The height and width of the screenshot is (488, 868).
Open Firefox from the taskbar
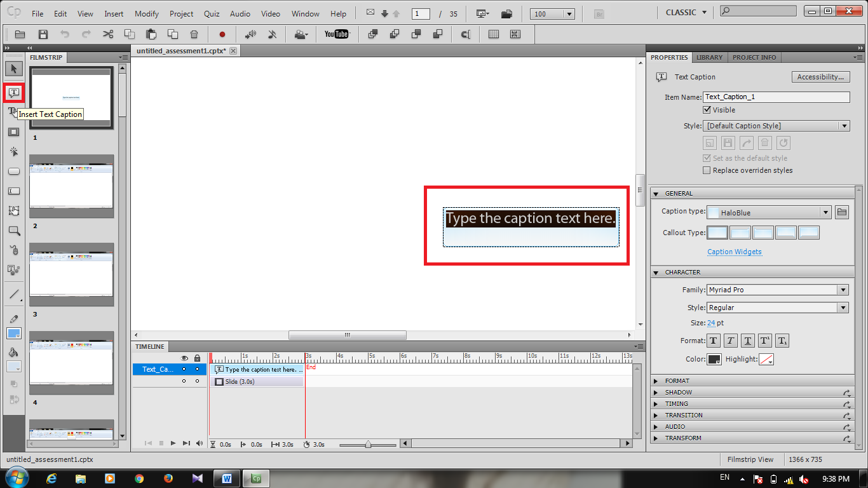click(168, 478)
